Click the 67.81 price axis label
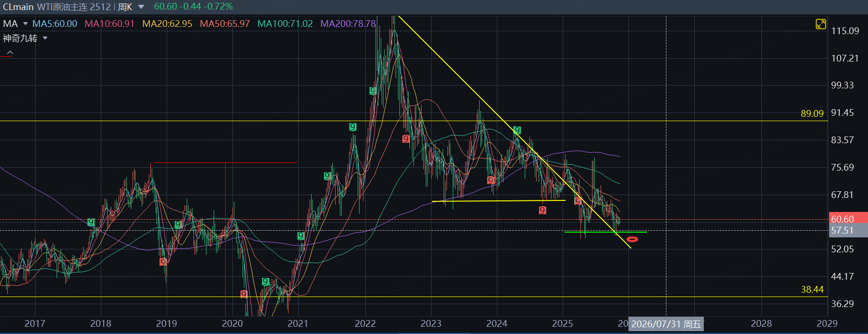The height and width of the screenshot is (334, 868). point(843,195)
